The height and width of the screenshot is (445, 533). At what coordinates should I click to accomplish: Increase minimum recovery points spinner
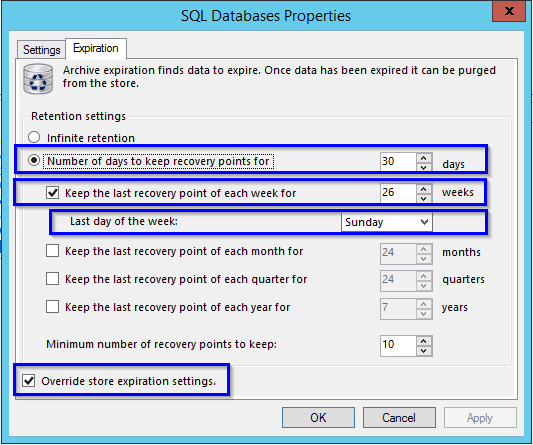coord(424,341)
